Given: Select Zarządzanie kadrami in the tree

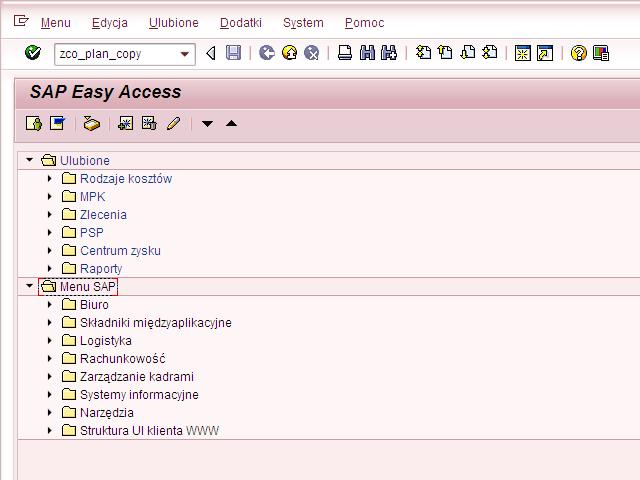Looking at the screenshot, I should [137, 377].
